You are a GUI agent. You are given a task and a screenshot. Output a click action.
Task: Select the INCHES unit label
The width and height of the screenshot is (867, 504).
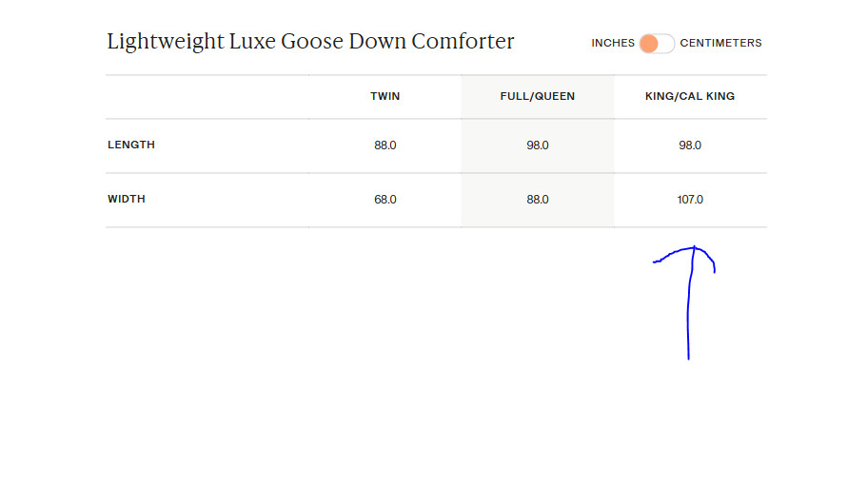(x=612, y=43)
